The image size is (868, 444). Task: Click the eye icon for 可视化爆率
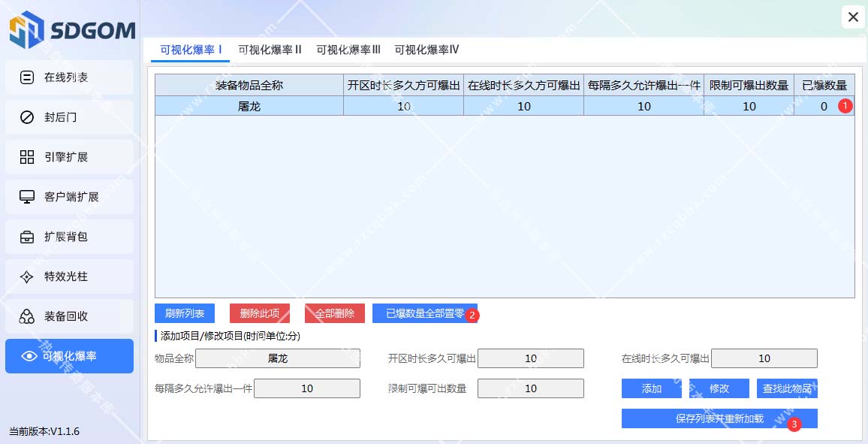click(x=29, y=356)
